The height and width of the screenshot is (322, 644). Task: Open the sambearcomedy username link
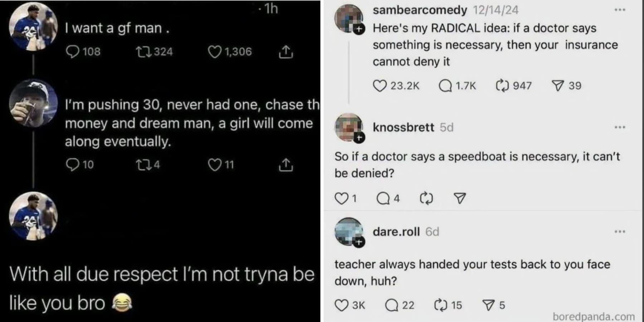coord(420,10)
